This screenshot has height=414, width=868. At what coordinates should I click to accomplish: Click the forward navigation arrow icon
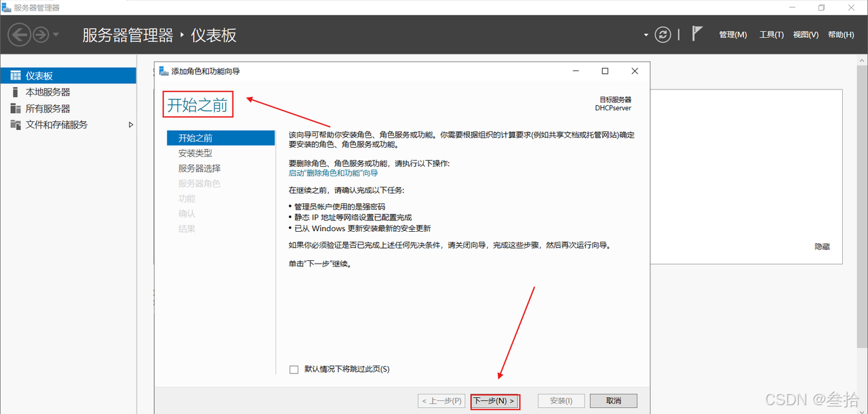(x=41, y=35)
